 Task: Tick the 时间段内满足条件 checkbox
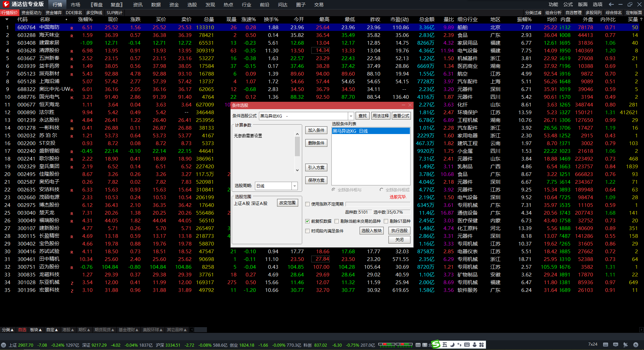pyautogui.click(x=307, y=231)
